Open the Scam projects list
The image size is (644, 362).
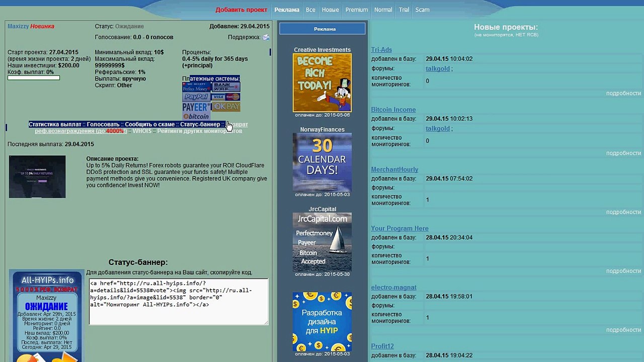click(x=422, y=10)
